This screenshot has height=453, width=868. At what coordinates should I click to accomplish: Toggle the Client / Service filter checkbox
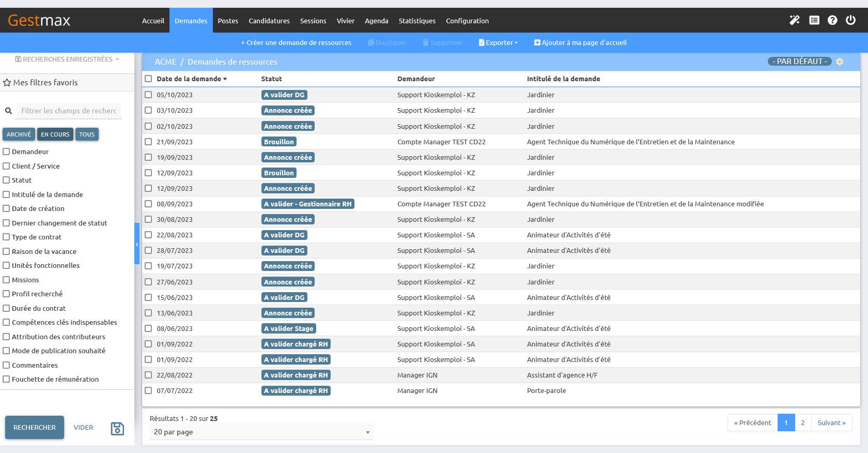[x=6, y=166]
